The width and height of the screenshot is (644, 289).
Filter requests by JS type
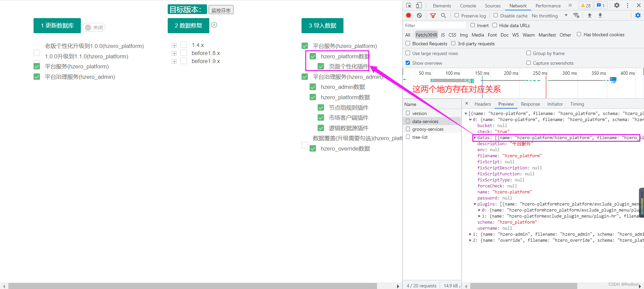(443, 35)
